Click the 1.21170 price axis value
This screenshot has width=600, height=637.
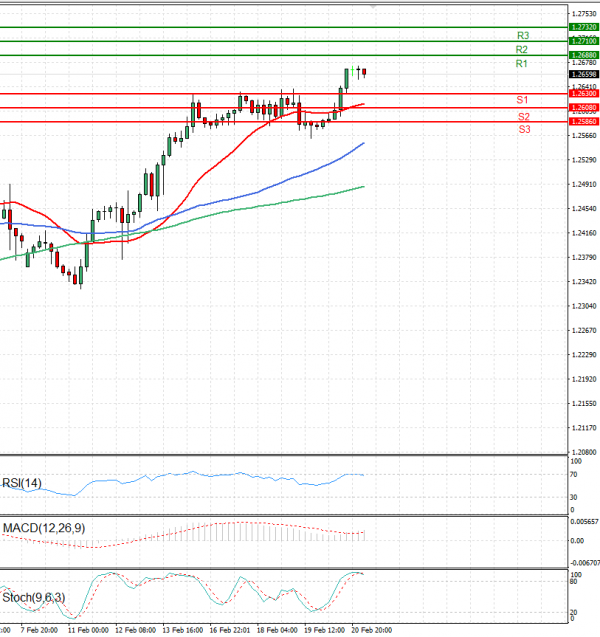coord(584,428)
